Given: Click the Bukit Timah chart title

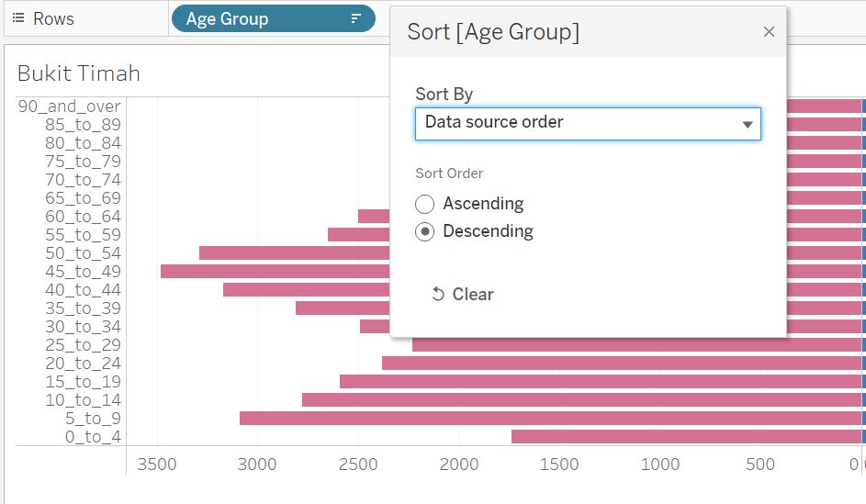Looking at the screenshot, I should (79, 73).
